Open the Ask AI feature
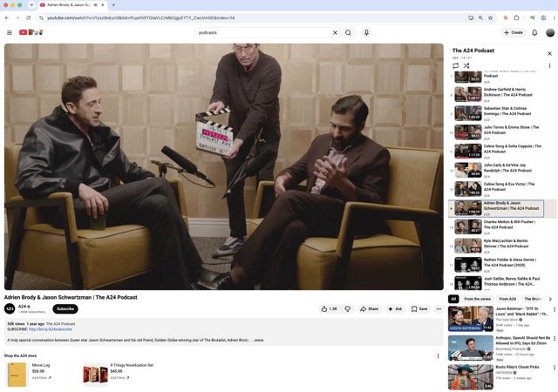This screenshot has width=558, height=392. point(395,308)
